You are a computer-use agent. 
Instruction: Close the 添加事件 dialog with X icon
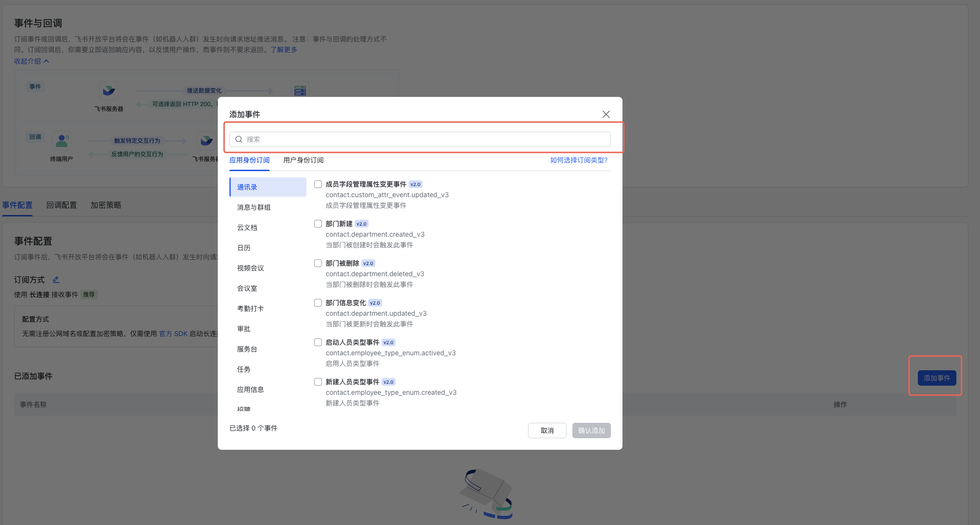point(606,114)
